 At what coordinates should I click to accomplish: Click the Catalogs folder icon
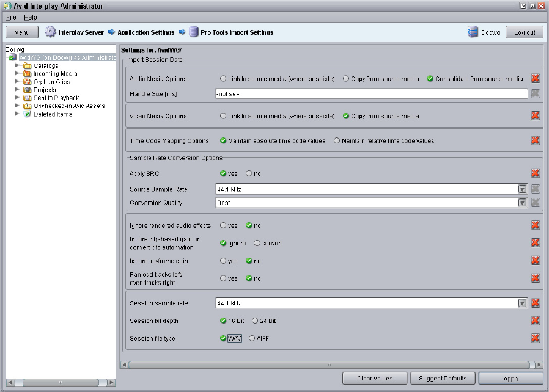tap(28, 65)
